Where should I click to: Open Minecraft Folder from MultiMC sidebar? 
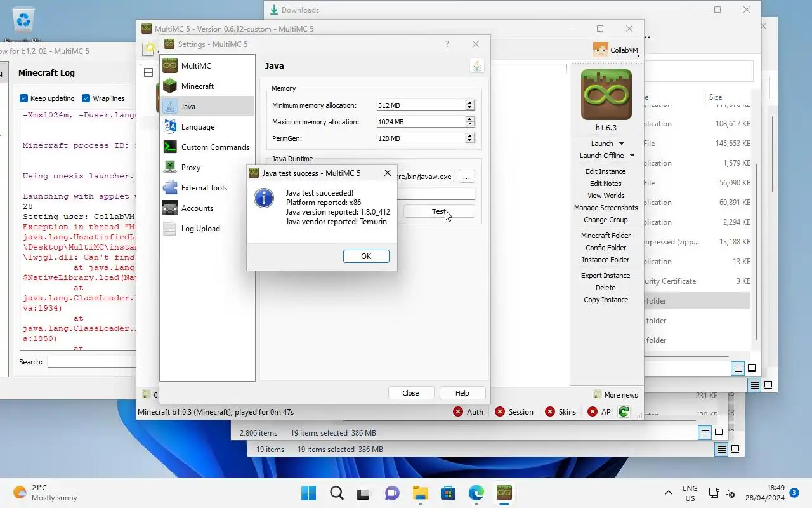pyautogui.click(x=605, y=236)
